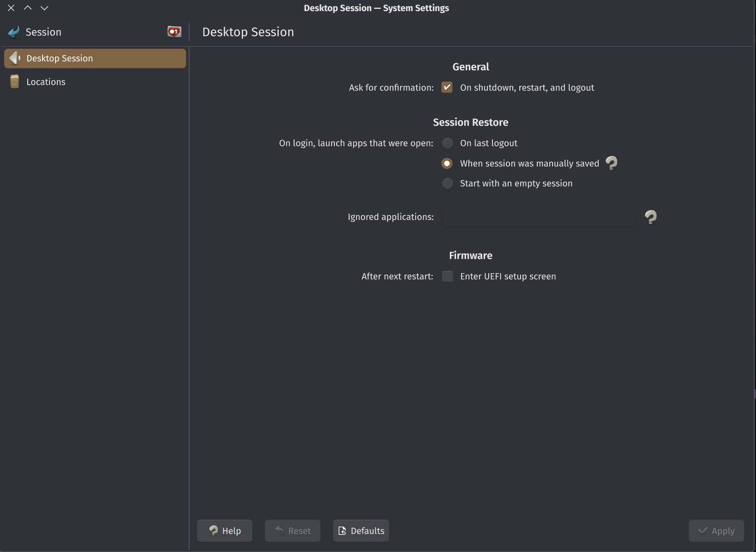Click the Reset button
756x552 pixels.
(293, 531)
